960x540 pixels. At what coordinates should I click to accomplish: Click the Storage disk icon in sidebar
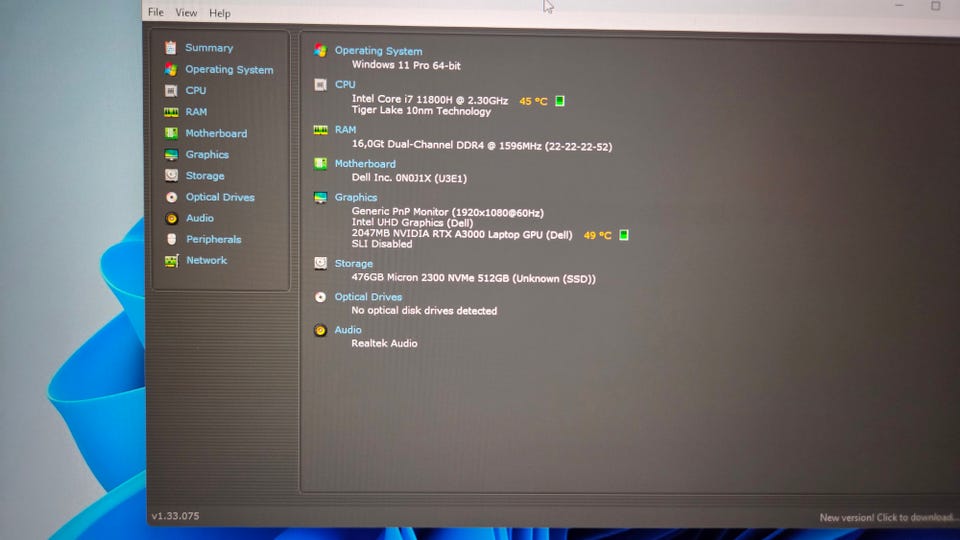[x=171, y=176]
